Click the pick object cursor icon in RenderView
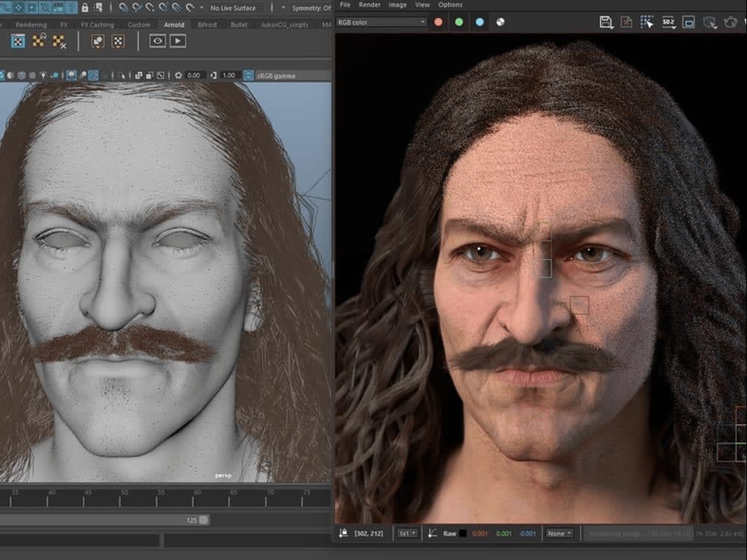Screen dimensions: 747x560 coord(710,22)
